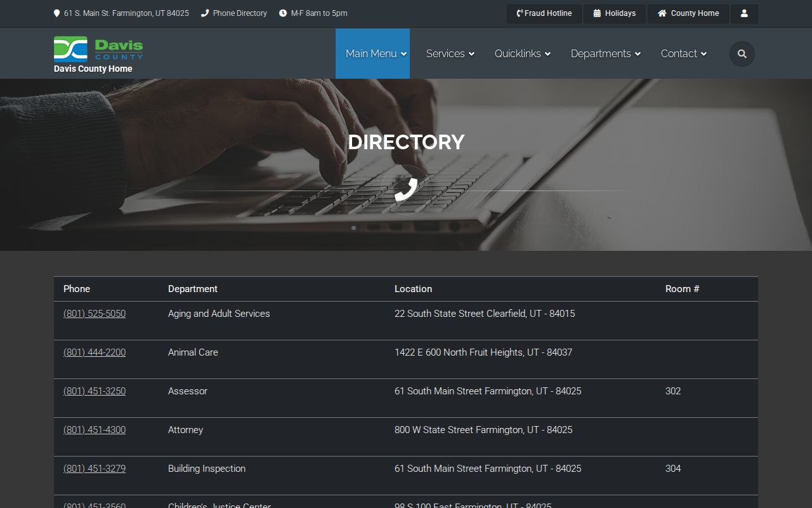Screen dimensions: 812x508
Task: Click Assessor phone number (801) 451-3250
Action: point(95,391)
